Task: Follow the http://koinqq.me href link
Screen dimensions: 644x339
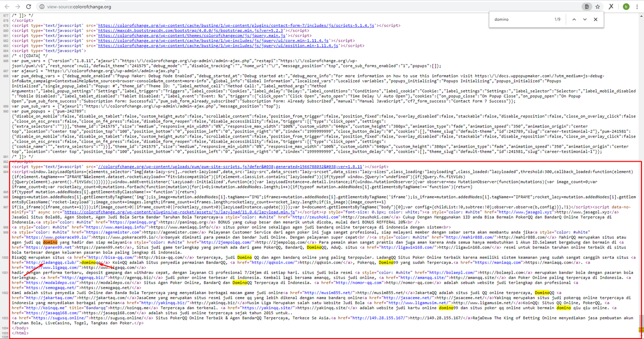Action: pos(46,308)
